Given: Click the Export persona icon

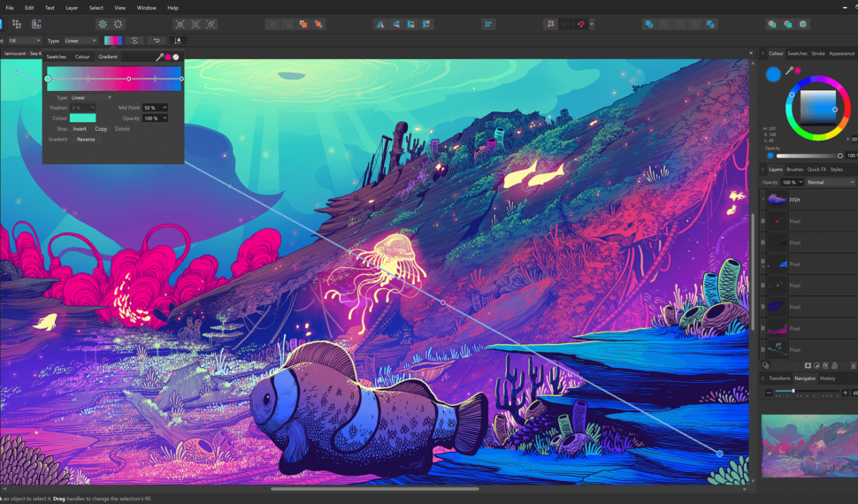Looking at the screenshot, I should click(x=36, y=24).
